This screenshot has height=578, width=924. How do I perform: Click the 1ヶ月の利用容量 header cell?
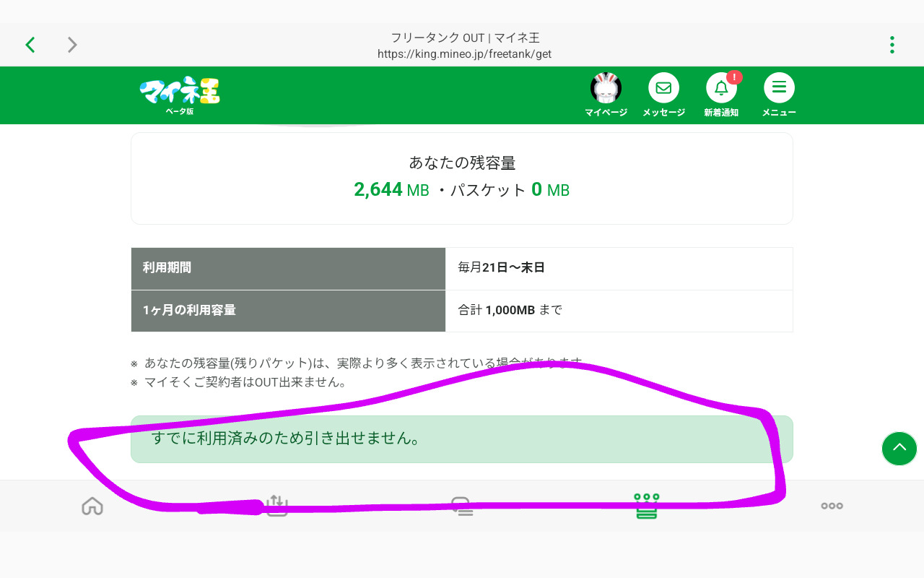click(289, 311)
